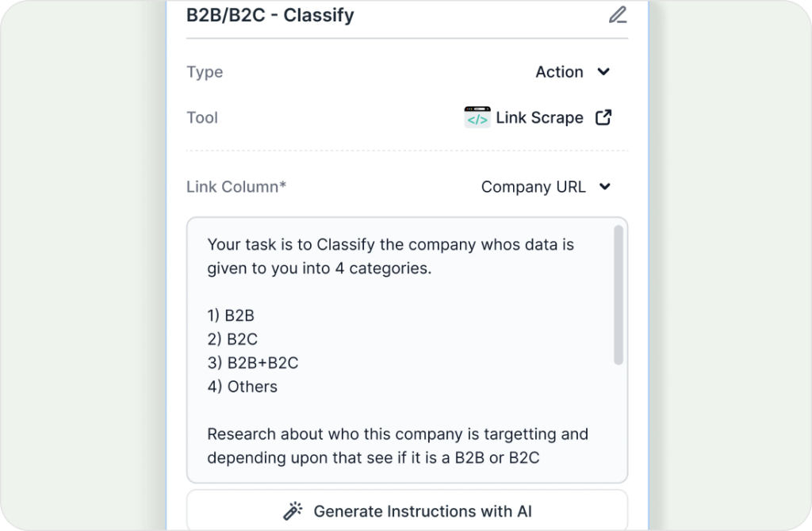The width and height of the screenshot is (812, 531).
Task: Click the Tool field label
Action: click(202, 117)
